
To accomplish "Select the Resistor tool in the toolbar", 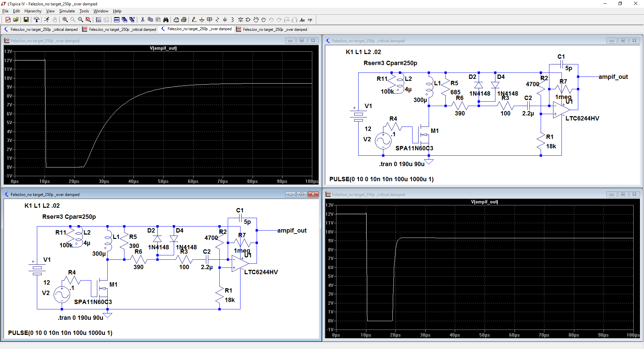I will coord(217,20).
